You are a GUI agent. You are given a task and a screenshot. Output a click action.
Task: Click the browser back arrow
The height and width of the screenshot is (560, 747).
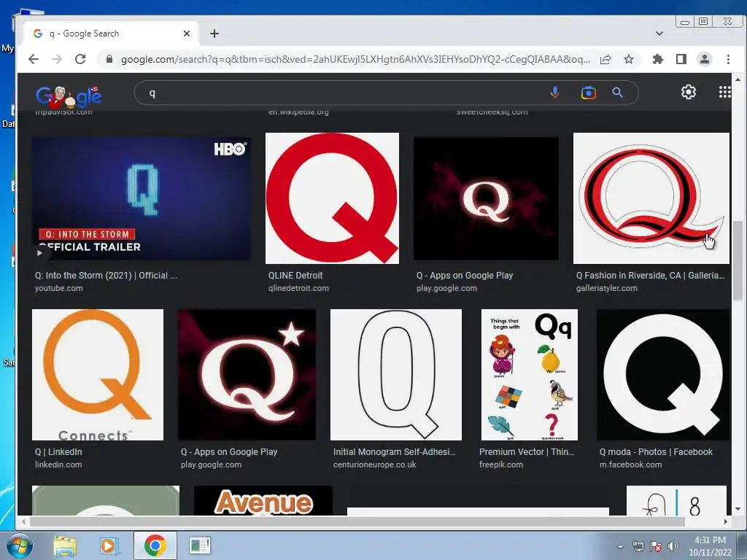(x=34, y=59)
